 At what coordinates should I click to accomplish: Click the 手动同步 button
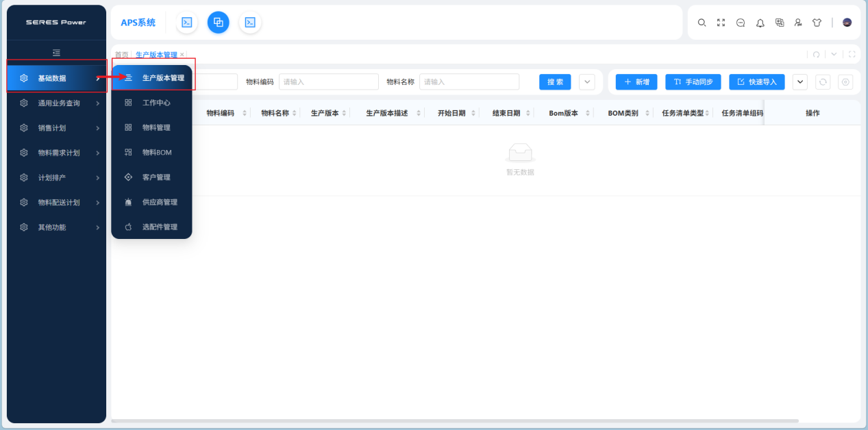pos(693,82)
